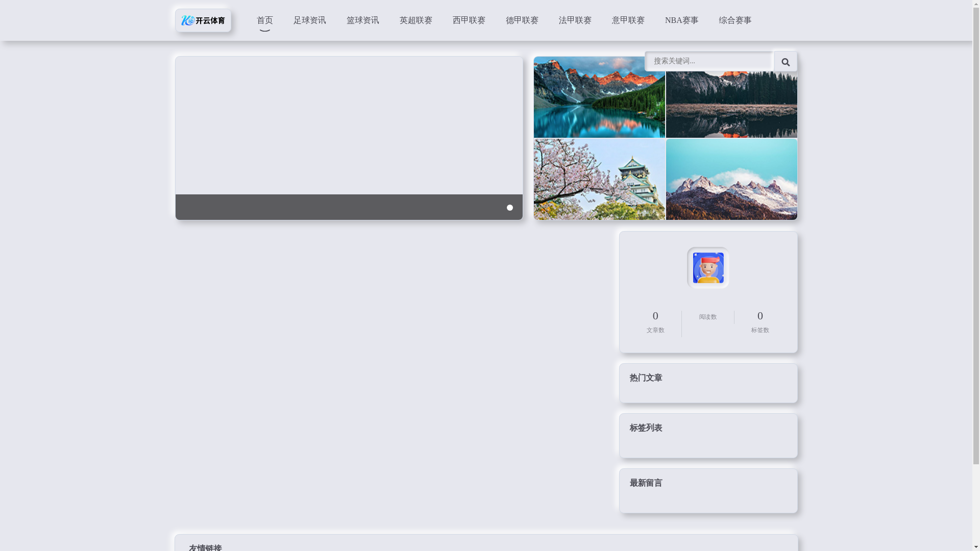Click the search magnifier button

[785, 62]
